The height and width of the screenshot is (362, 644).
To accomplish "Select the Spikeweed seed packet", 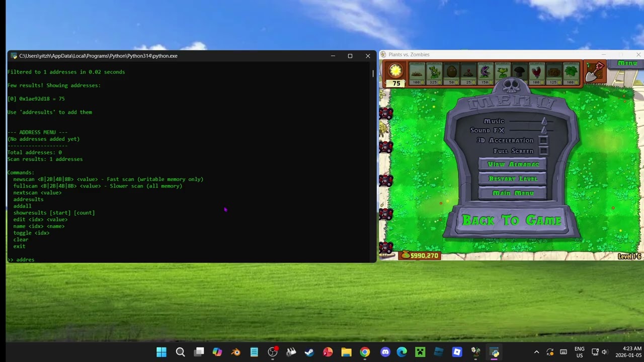I will [417, 73].
